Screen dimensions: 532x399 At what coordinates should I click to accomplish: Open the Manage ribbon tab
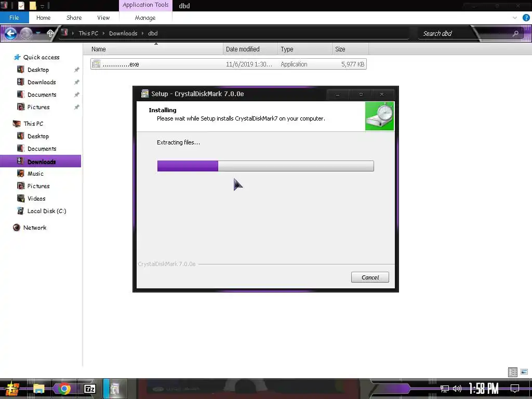tap(145, 18)
